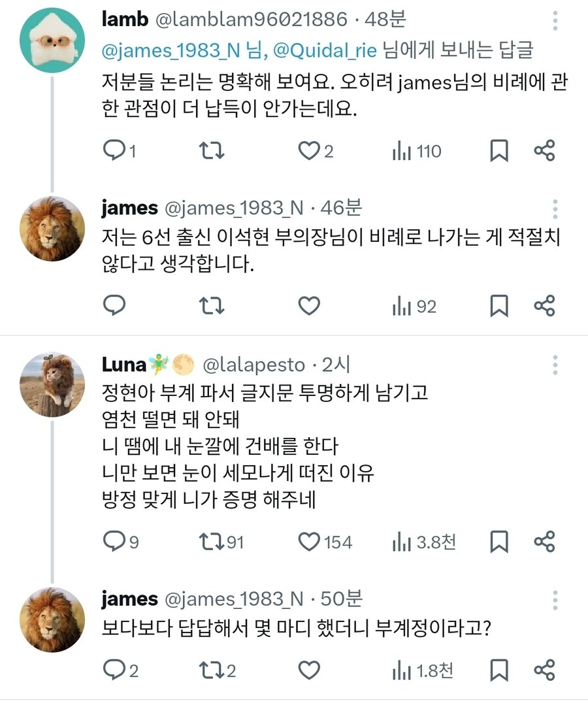Toggle the like on james's bottom tweet
The height and width of the screenshot is (707, 588).
click(308, 670)
